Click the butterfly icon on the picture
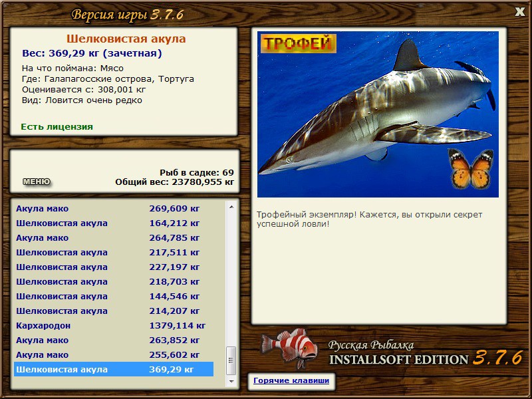This screenshot has width=532, height=399. (471, 169)
